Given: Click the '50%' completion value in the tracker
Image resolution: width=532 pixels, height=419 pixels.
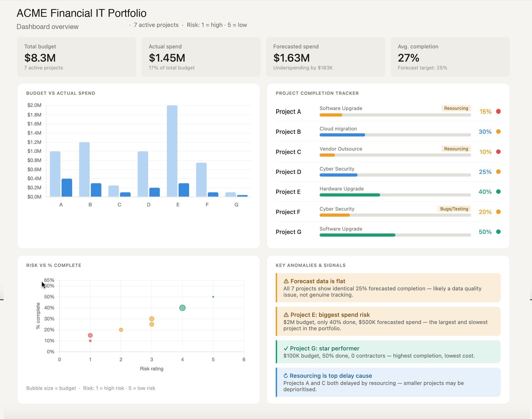Looking at the screenshot, I should (485, 232).
